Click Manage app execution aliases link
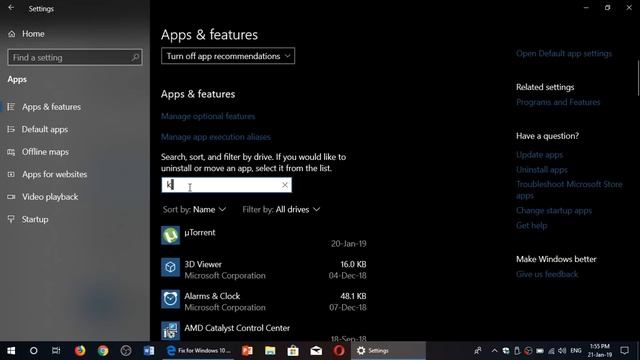The image size is (640, 360). click(x=216, y=137)
